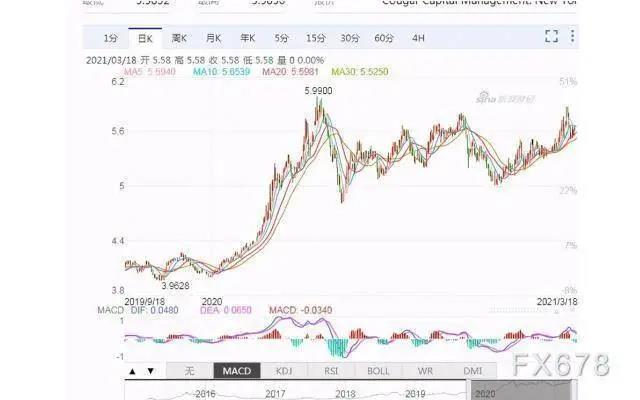Open the 月K monthly chart tab
Image resolution: width=640 pixels, height=400 pixels.
coord(213,38)
